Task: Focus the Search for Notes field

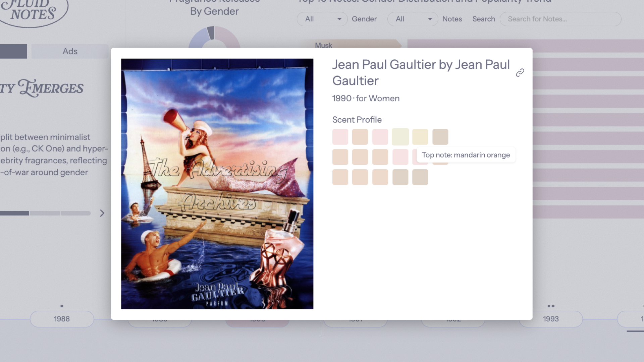Action: [560, 19]
